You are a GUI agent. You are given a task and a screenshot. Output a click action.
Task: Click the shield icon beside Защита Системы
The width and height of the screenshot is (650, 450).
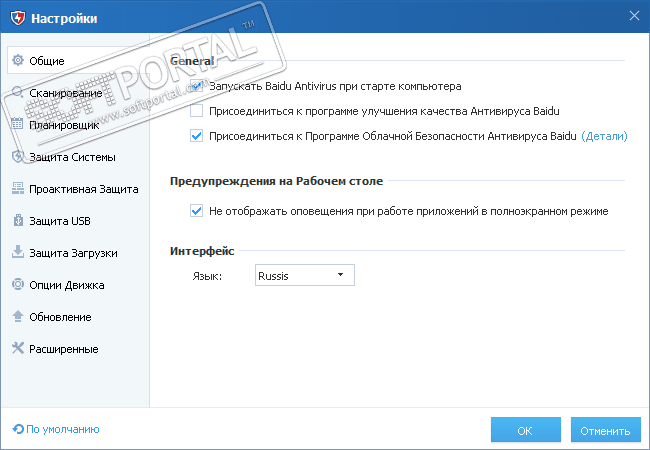tap(18, 156)
